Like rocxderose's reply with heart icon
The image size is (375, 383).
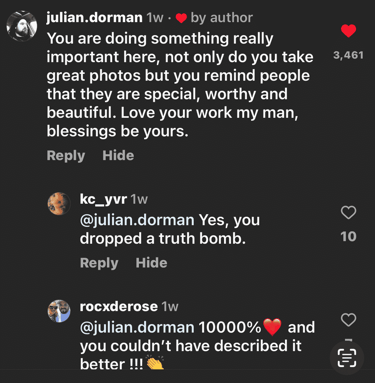pyautogui.click(x=349, y=320)
